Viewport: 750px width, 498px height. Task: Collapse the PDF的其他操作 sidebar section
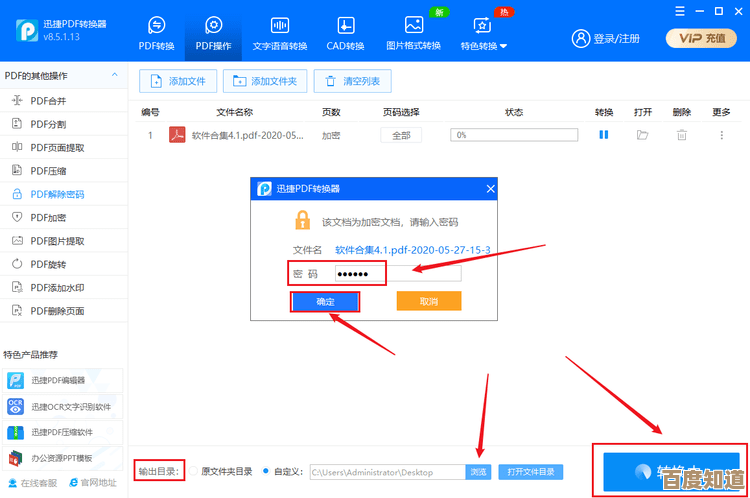pyautogui.click(x=116, y=76)
